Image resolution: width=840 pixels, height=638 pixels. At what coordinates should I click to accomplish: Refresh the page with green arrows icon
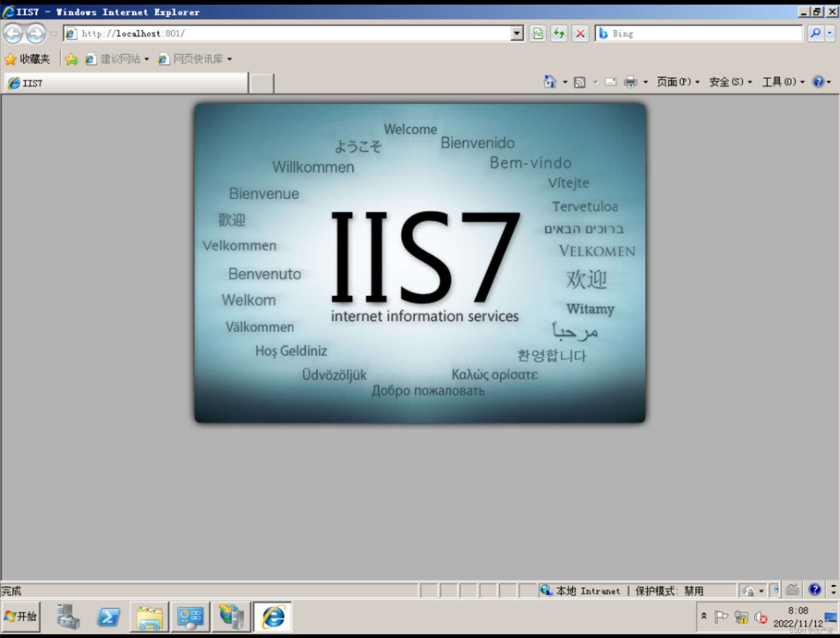559,33
